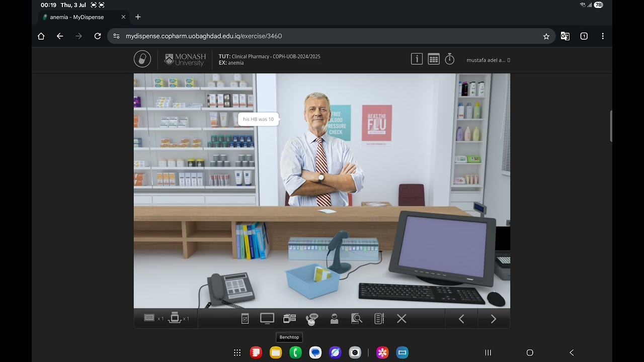Click the barcode scanner on the bench
Screen dimensions: 644x362
point(339,252)
